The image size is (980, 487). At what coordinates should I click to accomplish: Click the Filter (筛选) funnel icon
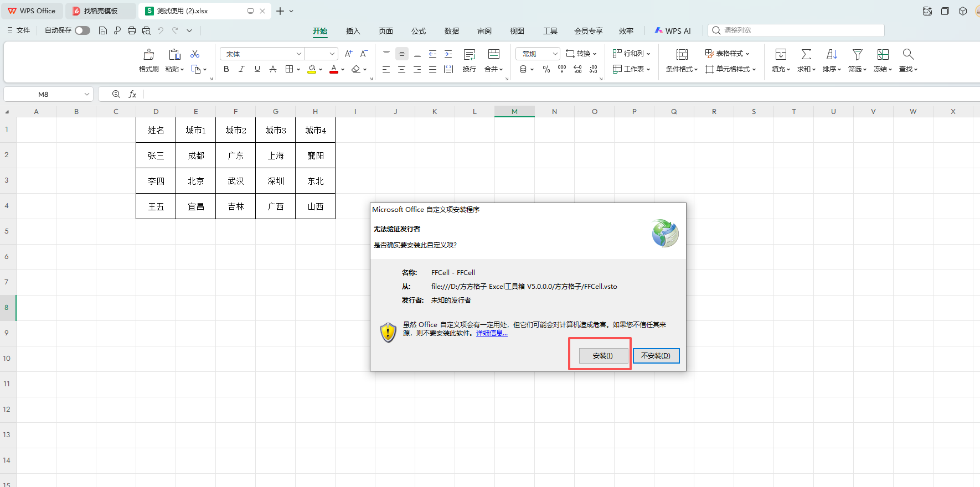[x=857, y=54]
